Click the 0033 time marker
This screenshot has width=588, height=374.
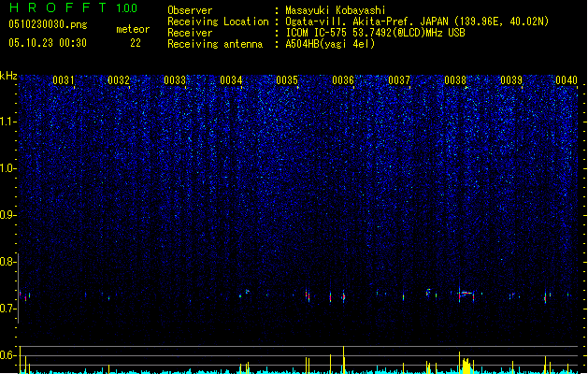tap(175, 80)
